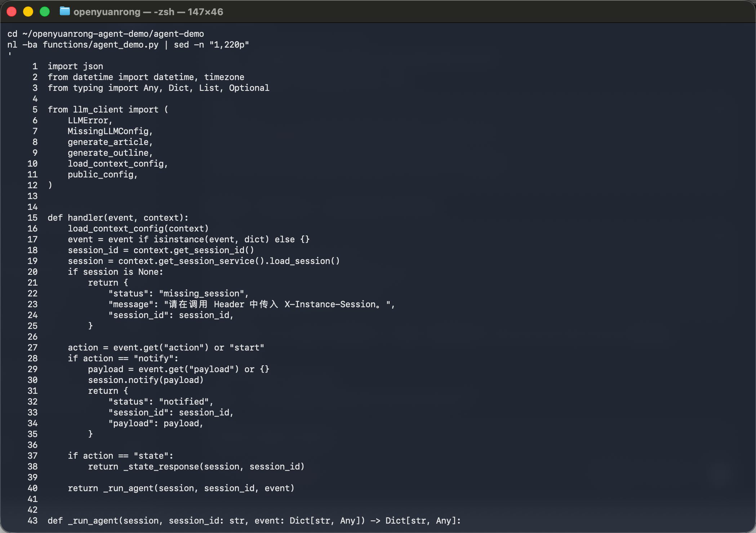Click 'load_context_config,' on line 10
This screenshot has height=533, width=756.
[x=118, y=164]
